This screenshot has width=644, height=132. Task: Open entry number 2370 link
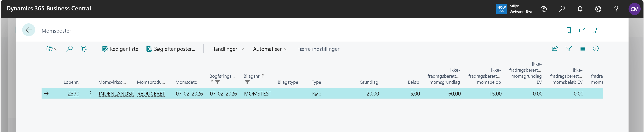tap(73, 94)
